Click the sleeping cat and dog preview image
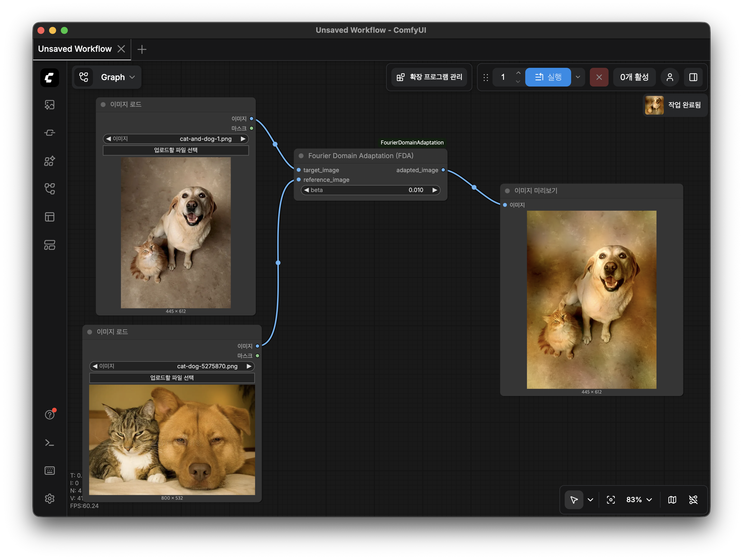Screen dimensions: 743x560 tap(172, 440)
